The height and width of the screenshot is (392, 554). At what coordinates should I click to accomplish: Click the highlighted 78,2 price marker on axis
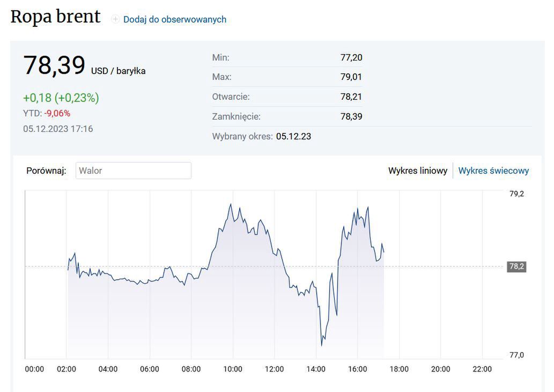pos(515,267)
